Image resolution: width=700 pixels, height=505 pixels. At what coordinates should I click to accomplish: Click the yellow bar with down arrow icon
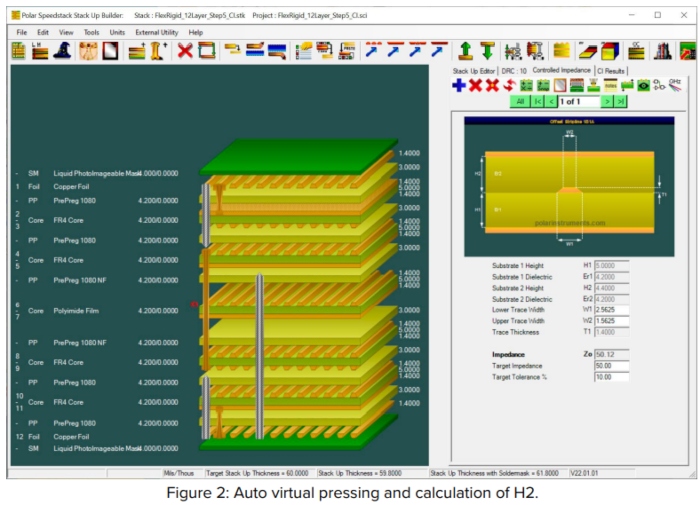233,50
